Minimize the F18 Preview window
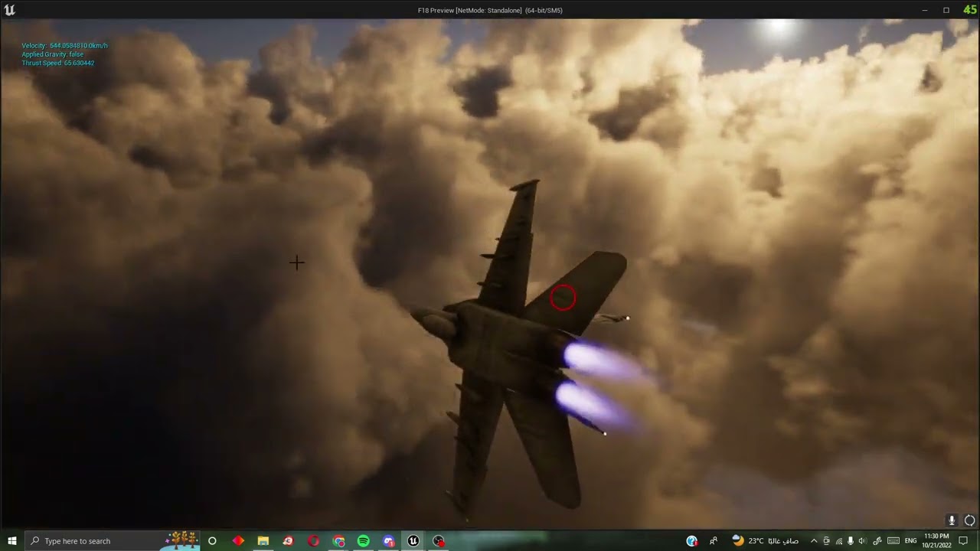This screenshot has height=551, width=980. point(925,10)
